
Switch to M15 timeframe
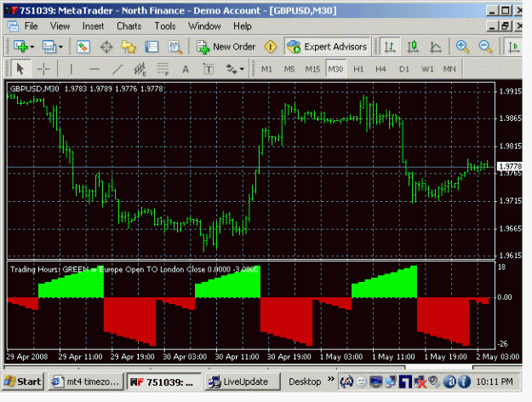click(312, 69)
